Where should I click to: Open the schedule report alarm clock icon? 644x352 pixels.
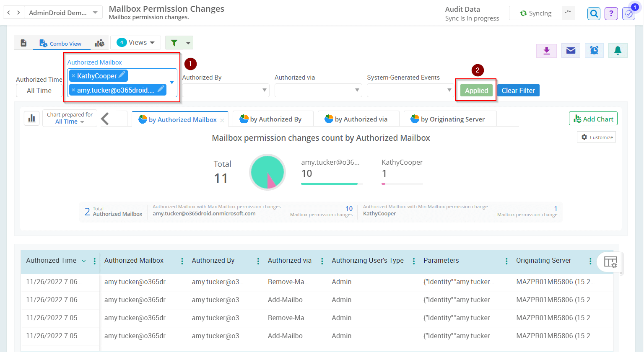coord(594,50)
